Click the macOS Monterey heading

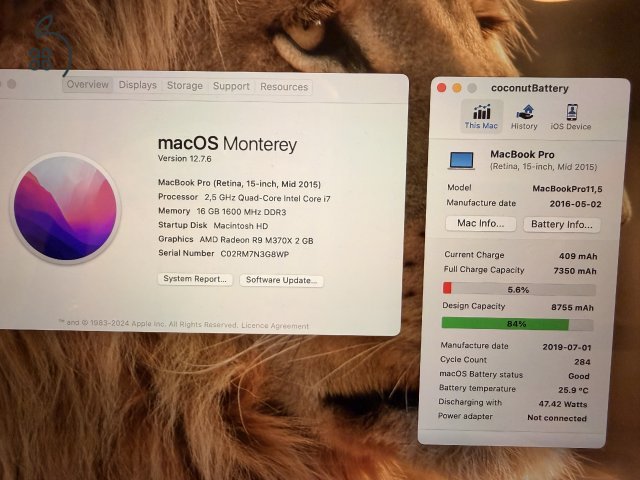point(227,144)
